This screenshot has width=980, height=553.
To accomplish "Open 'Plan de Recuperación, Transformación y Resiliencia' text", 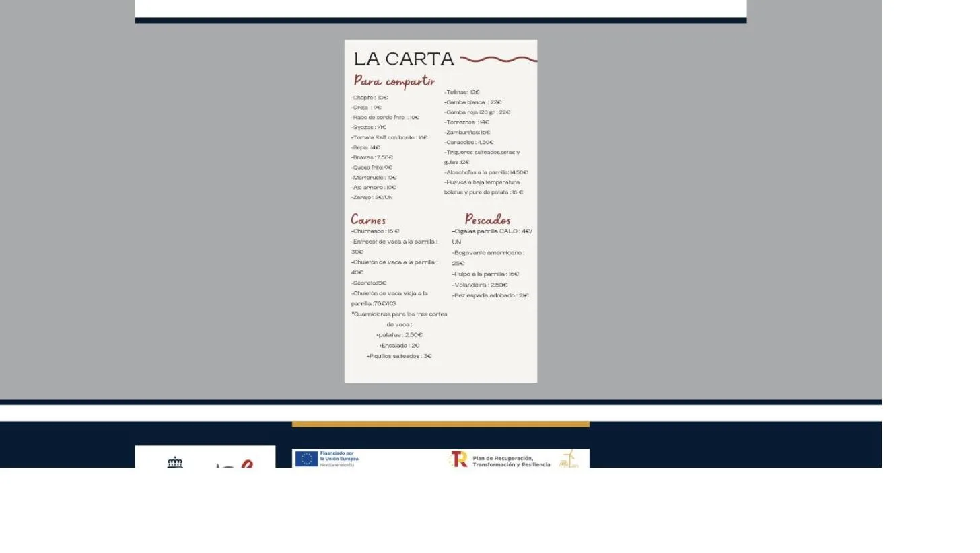I will [512, 461].
